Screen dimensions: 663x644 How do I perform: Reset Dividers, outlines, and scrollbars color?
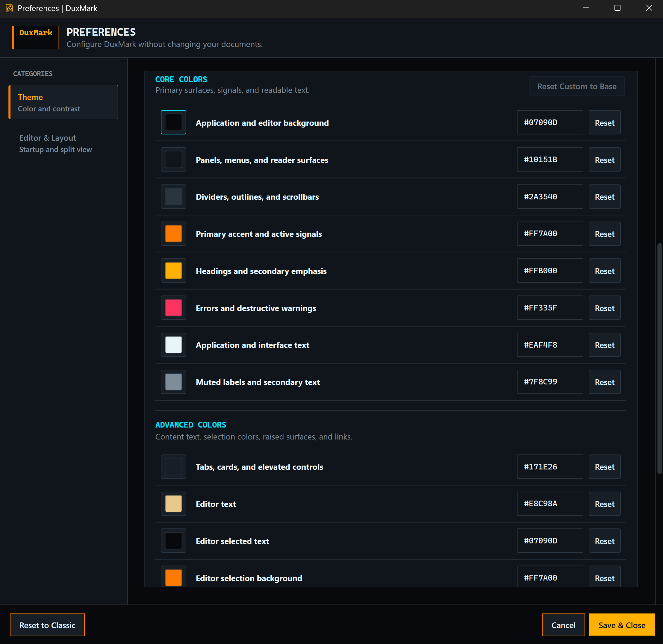605,196
